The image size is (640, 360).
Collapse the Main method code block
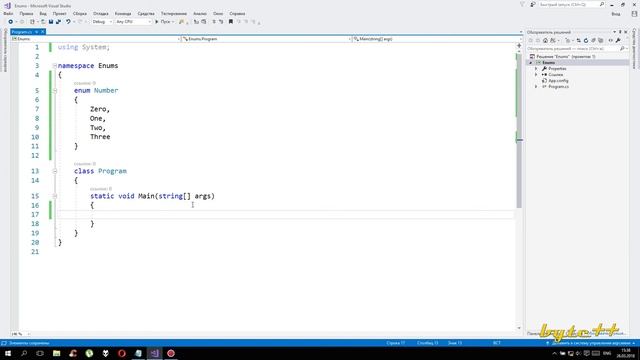(x=55, y=196)
